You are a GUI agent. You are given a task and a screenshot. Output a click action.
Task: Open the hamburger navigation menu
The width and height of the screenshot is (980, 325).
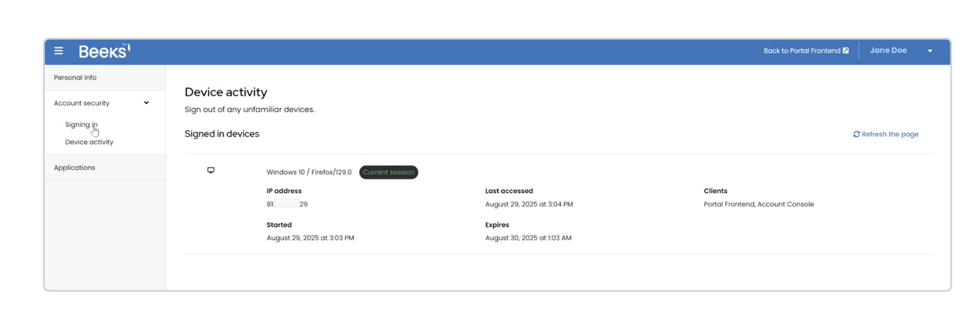click(58, 50)
